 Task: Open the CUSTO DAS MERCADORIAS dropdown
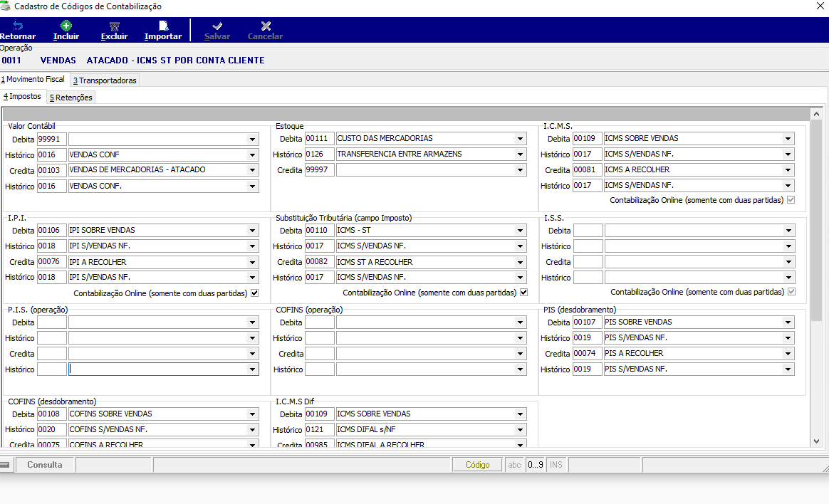[520, 138]
